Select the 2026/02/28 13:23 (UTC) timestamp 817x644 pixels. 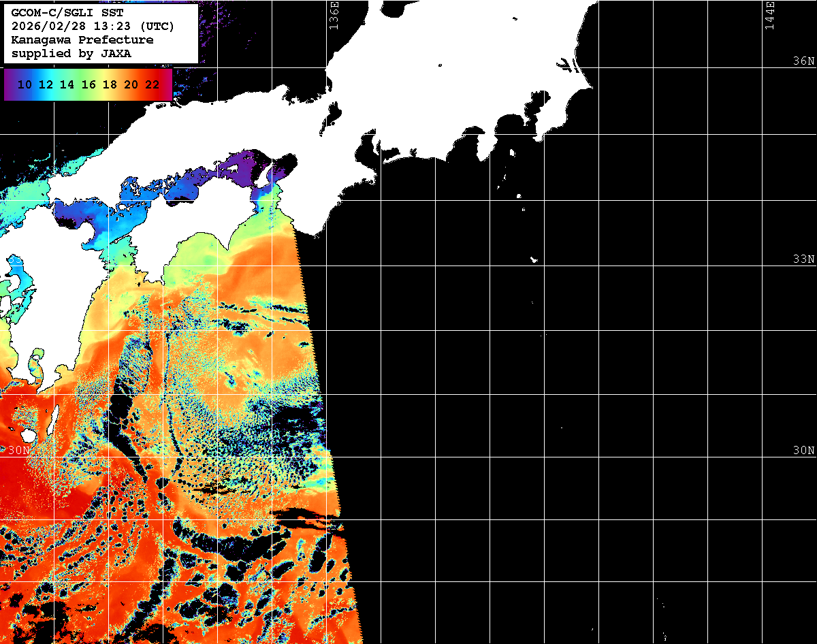[x=93, y=27]
